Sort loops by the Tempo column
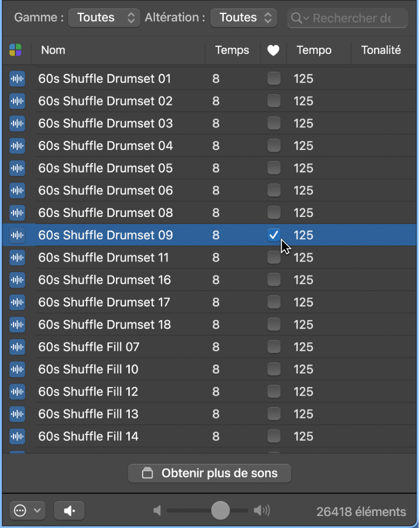Screen dimensions: 420x528 pos(314,50)
